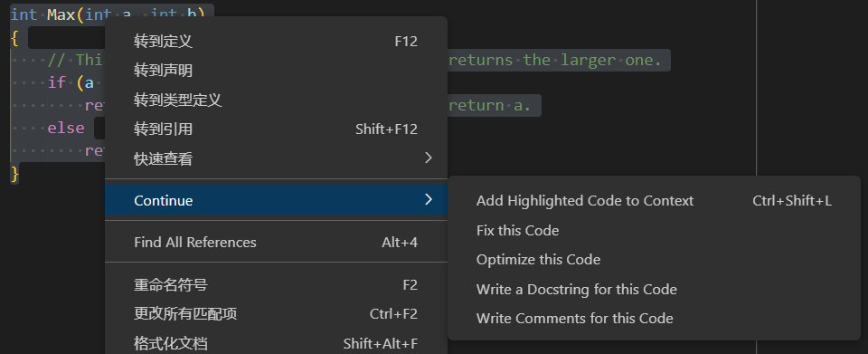The image size is (868, 354).
Task: Click the closing curly brace in code
Action: coord(14,174)
